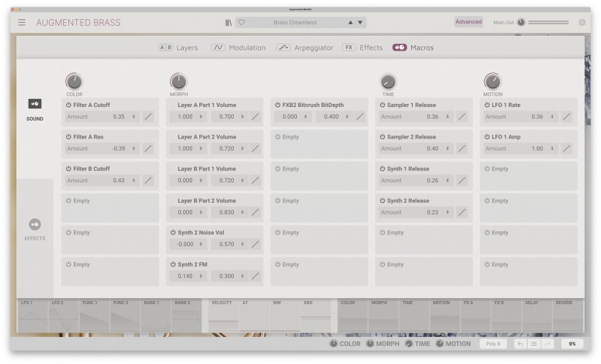Disable the LFO 1 Rate destination
Viewport: 601px width, 364px height.
[x=487, y=105]
